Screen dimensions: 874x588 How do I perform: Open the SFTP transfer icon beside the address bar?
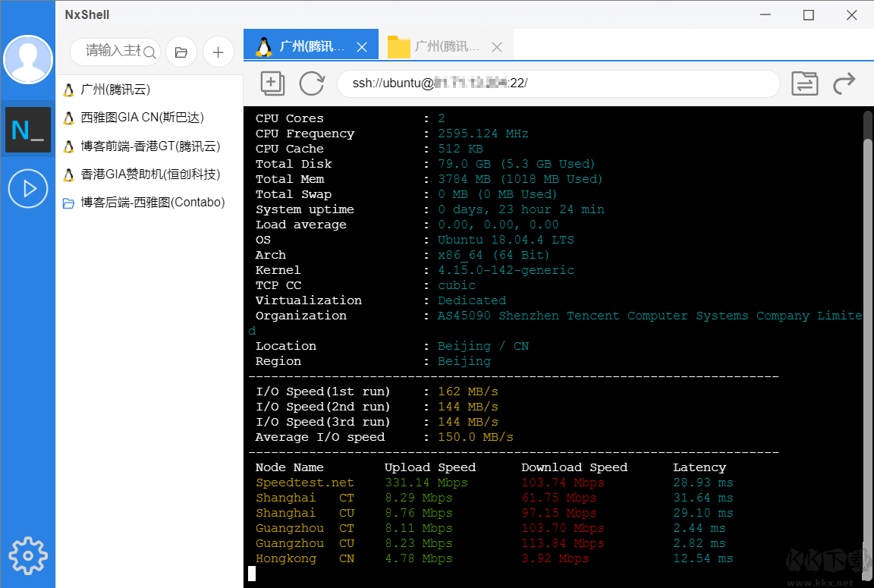click(805, 83)
